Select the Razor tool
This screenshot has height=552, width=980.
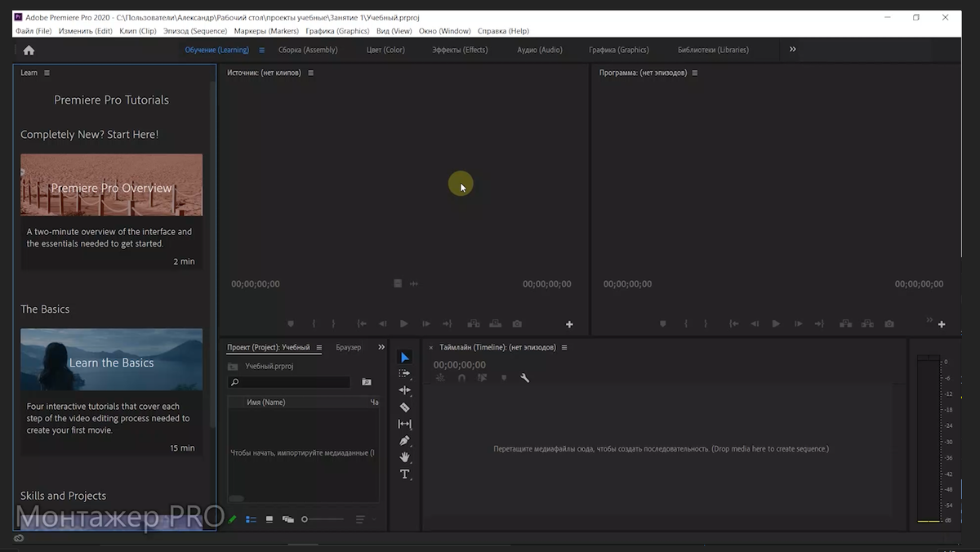click(405, 407)
